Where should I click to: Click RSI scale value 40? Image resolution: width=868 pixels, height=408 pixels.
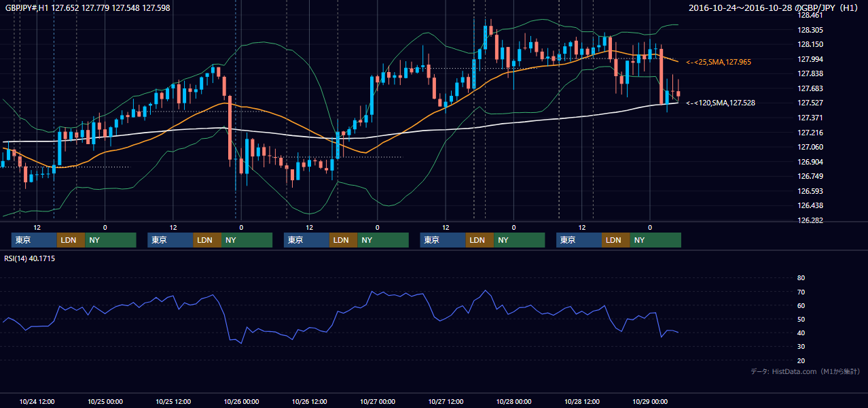point(801,333)
